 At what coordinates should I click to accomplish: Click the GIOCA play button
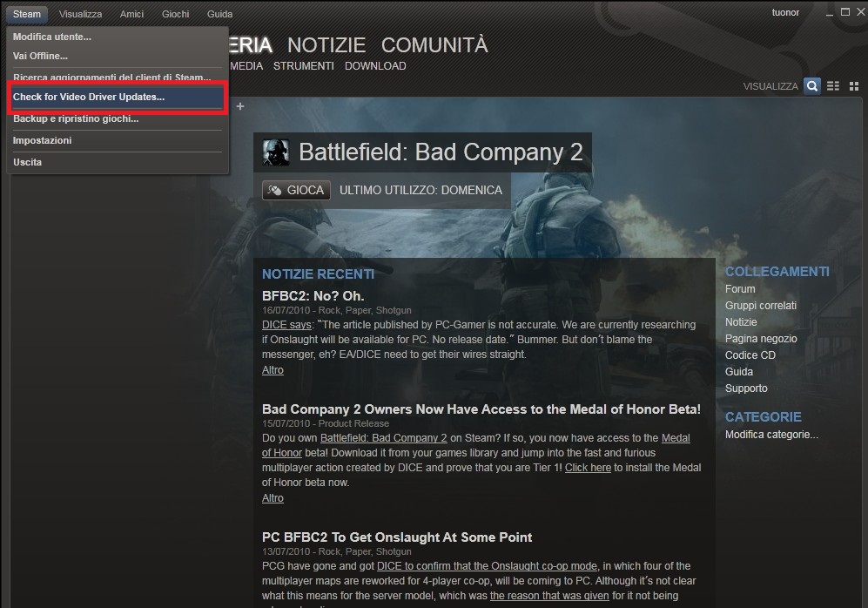pyautogui.click(x=296, y=190)
